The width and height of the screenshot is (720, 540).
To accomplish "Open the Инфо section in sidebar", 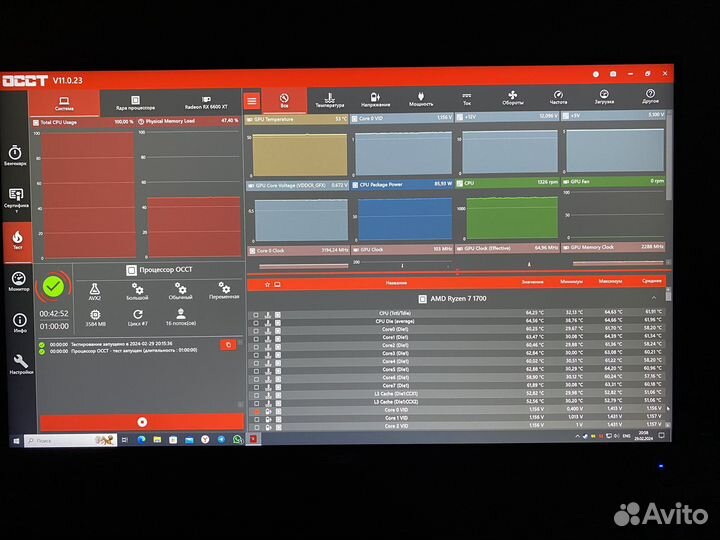I will (x=20, y=322).
